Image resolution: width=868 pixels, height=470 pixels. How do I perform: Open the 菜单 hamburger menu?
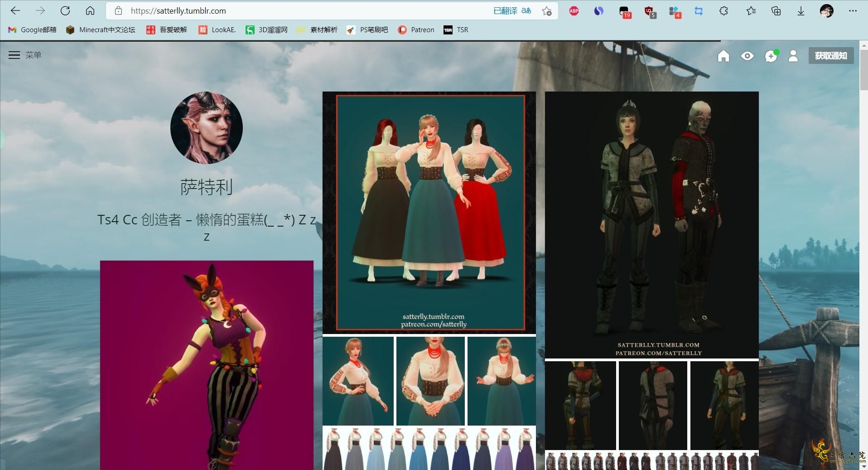(x=25, y=55)
